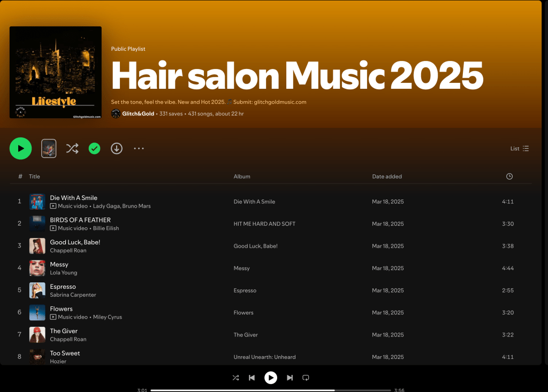Toggle shuffle in the bottom player bar
548x392 pixels.
coord(236,378)
